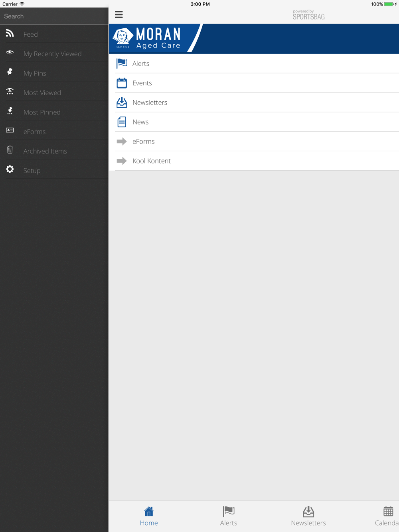Click the Setup gear icon
399x532 pixels.
10,169
